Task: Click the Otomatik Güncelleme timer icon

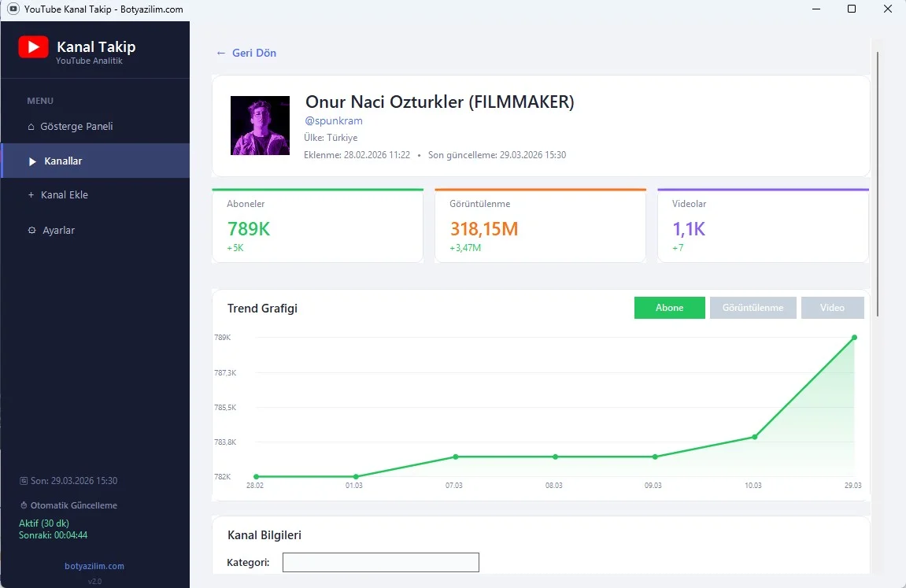Action: 24,505
